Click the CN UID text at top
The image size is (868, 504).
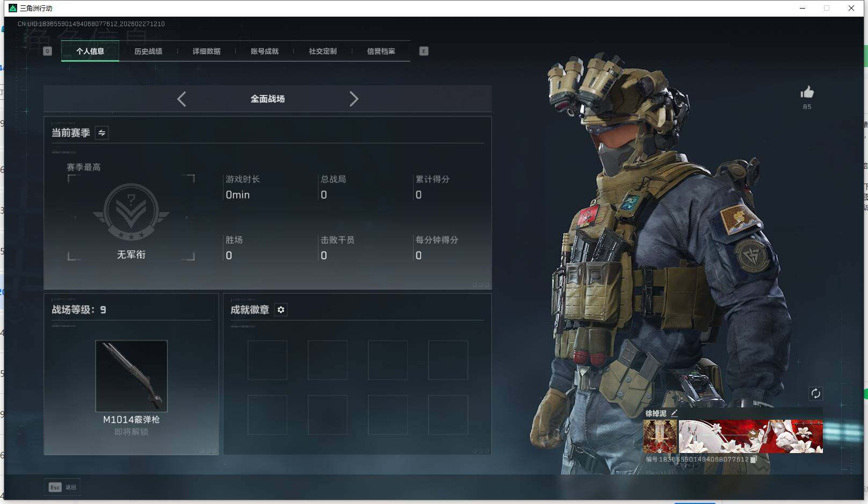91,24
